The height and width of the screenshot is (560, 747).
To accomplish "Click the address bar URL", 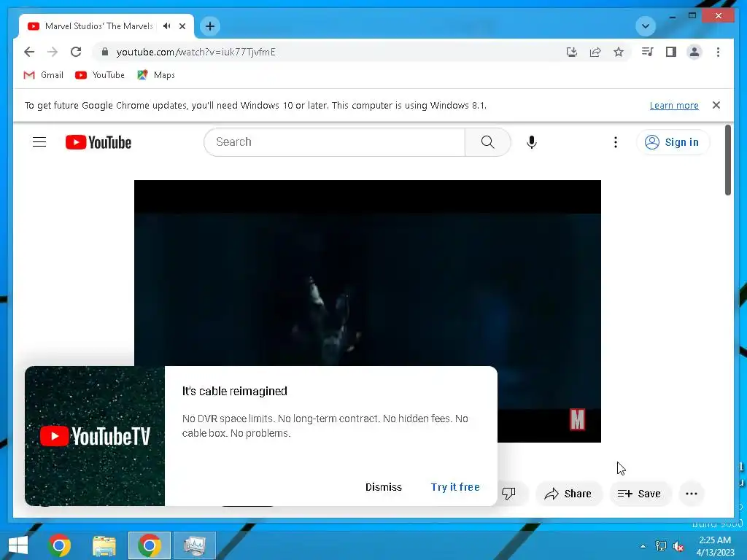I will 196,52.
